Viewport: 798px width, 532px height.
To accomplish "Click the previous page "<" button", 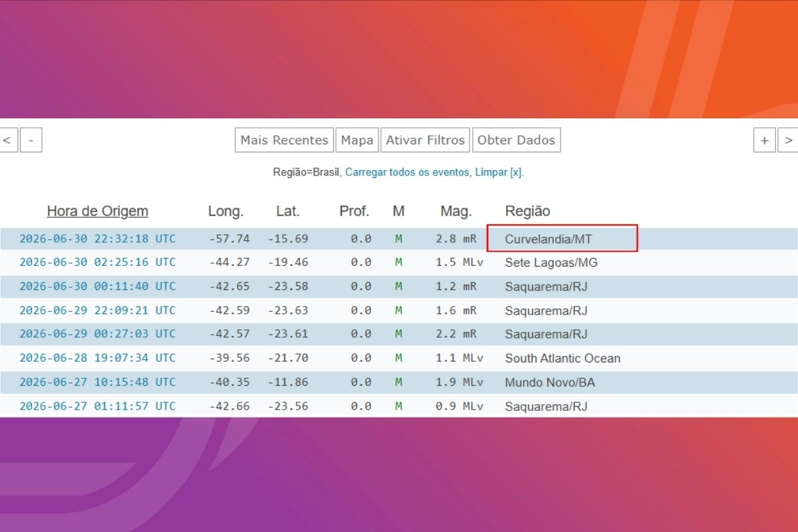I will tap(7, 140).
